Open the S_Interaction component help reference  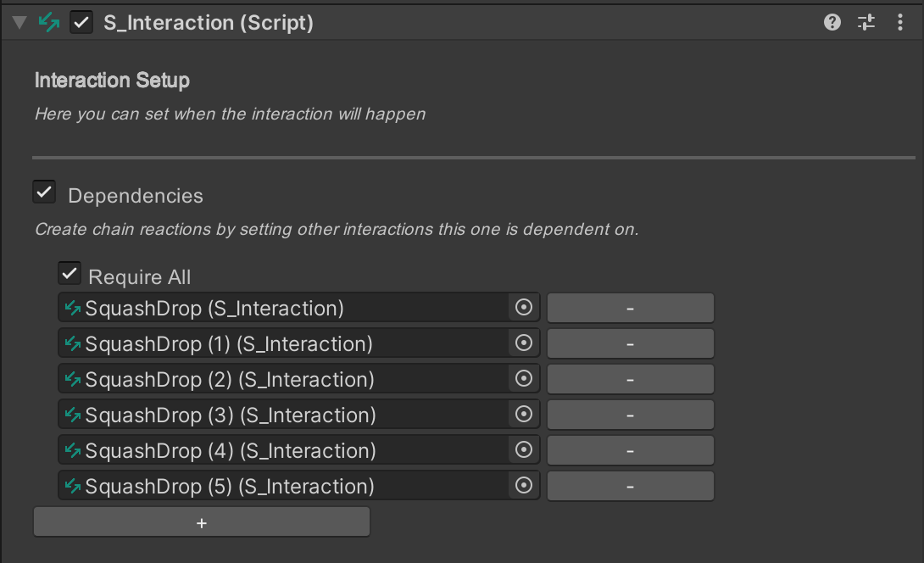[832, 23]
